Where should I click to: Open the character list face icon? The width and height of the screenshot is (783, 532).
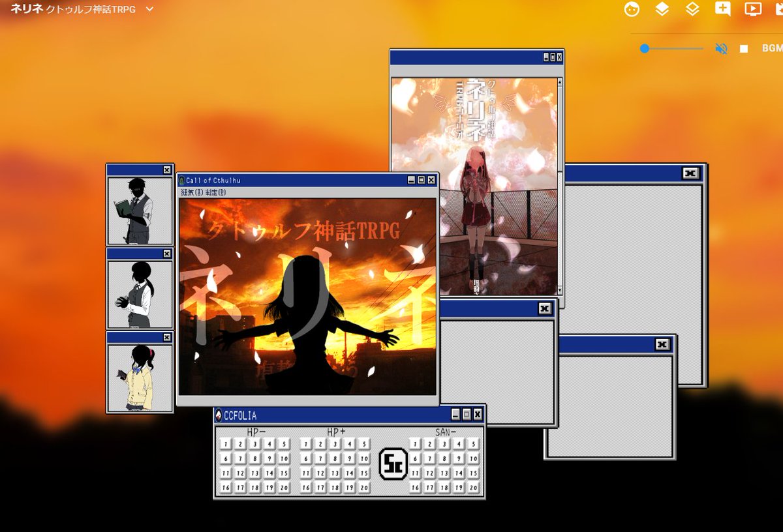coord(632,9)
